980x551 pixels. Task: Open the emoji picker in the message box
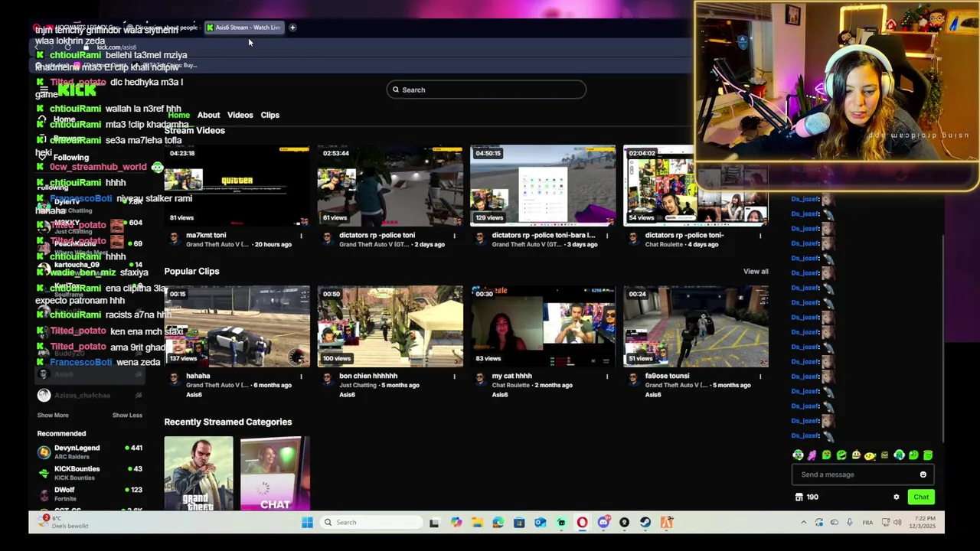click(923, 474)
